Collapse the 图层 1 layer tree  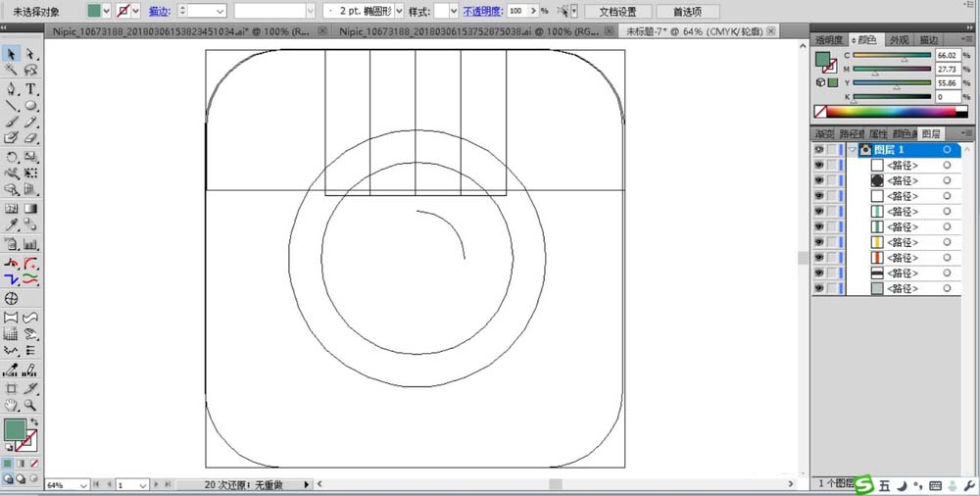point(853,150)
